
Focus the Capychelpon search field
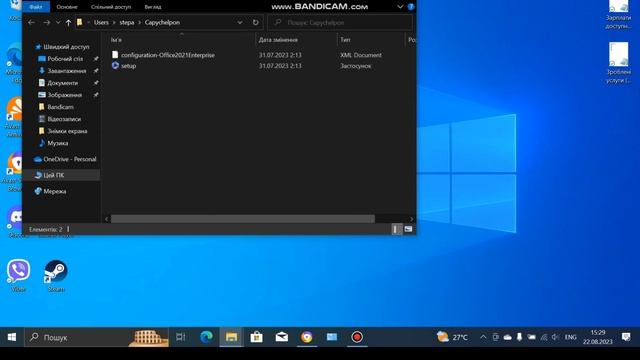[x=340, y=22]
